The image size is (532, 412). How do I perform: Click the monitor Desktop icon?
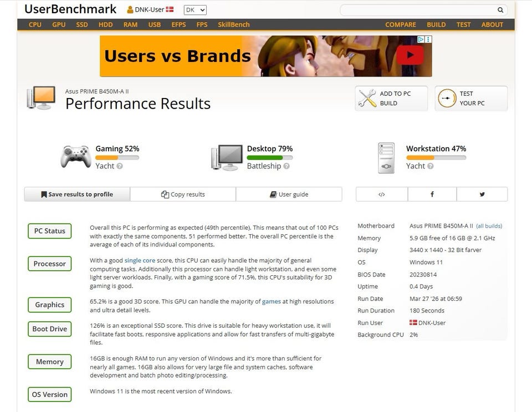(x=227, y=157)
